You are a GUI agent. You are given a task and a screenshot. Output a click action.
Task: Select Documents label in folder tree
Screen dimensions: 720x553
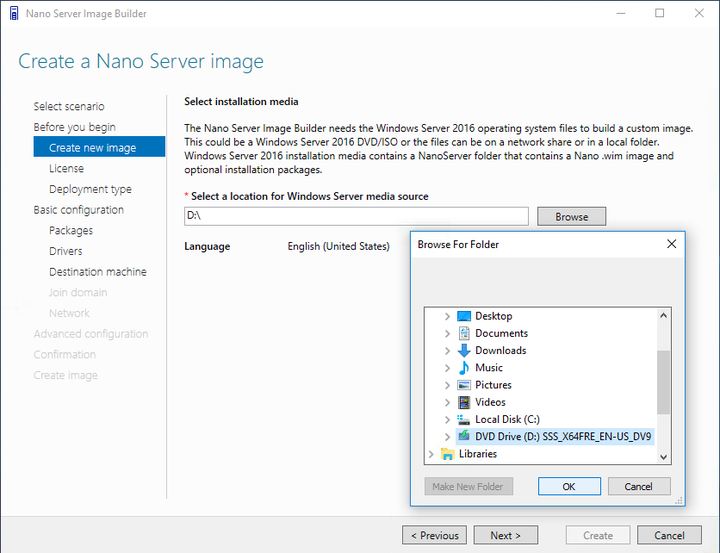pos(501,333)
